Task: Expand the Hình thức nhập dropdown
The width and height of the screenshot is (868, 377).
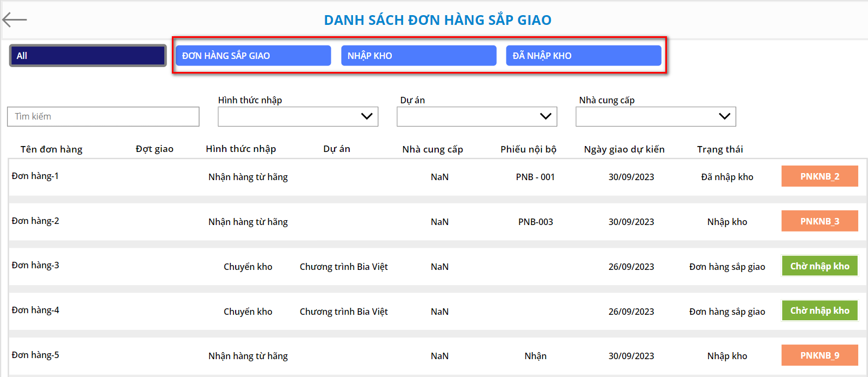Action: tap(298, 117)
